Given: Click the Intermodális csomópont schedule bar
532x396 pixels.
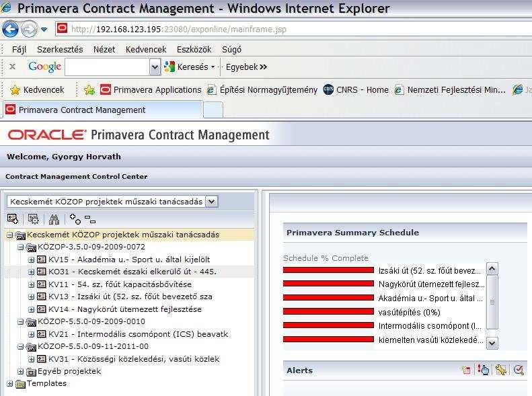Looking at the screenshot, I should (328, 325).
